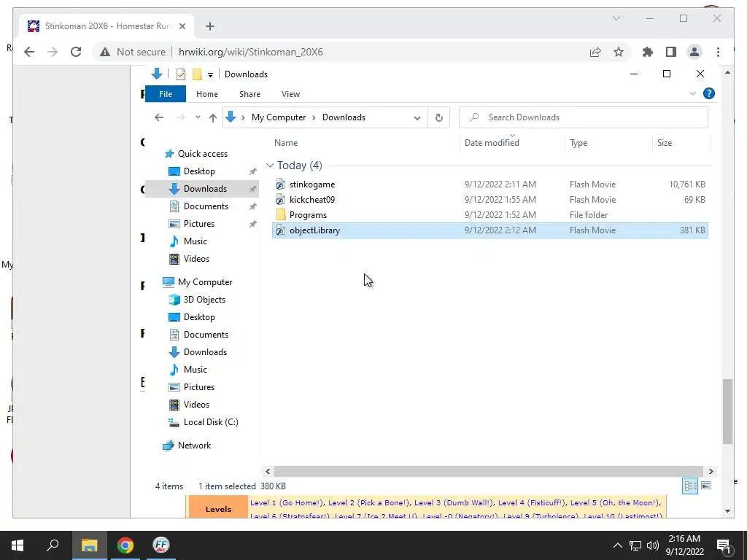This screenshot has height=560, width=747.
Task: Click Chrome page vertical scrollbar thumb
Action: click(x=727, y=411)
